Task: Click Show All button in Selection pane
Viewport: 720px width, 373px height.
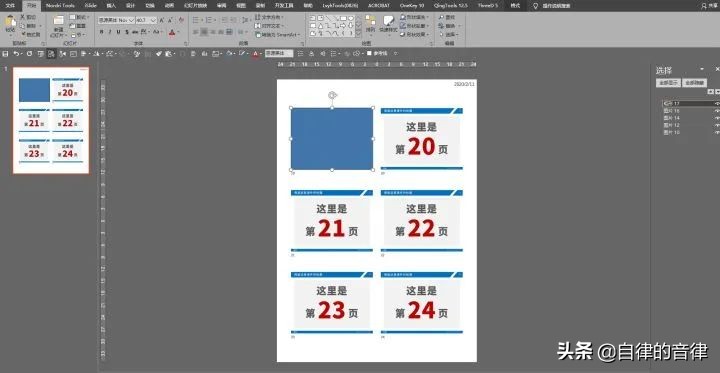Action: pyautogui.click(x=668, y=83)
